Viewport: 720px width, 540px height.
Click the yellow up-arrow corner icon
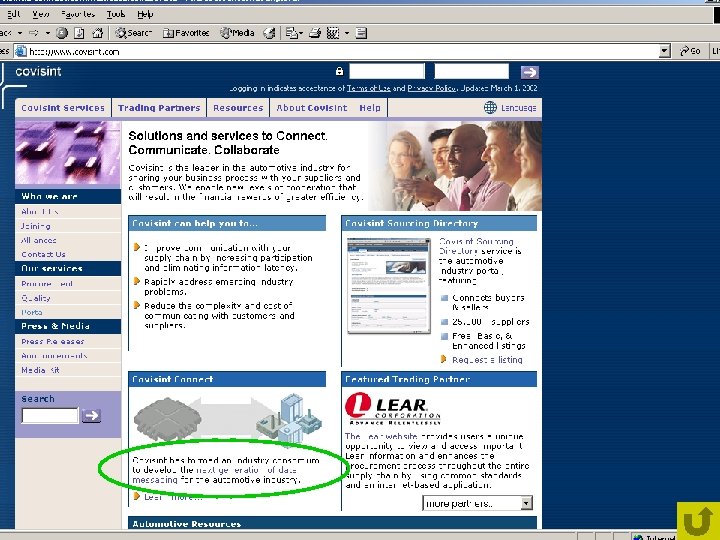[x=698, y=521]
